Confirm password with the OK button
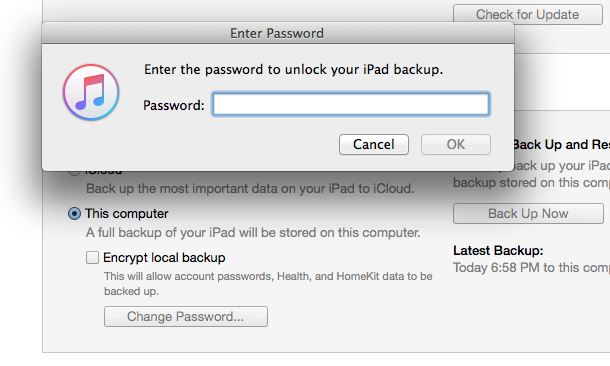610x366 pixels. tap(456, 145)
